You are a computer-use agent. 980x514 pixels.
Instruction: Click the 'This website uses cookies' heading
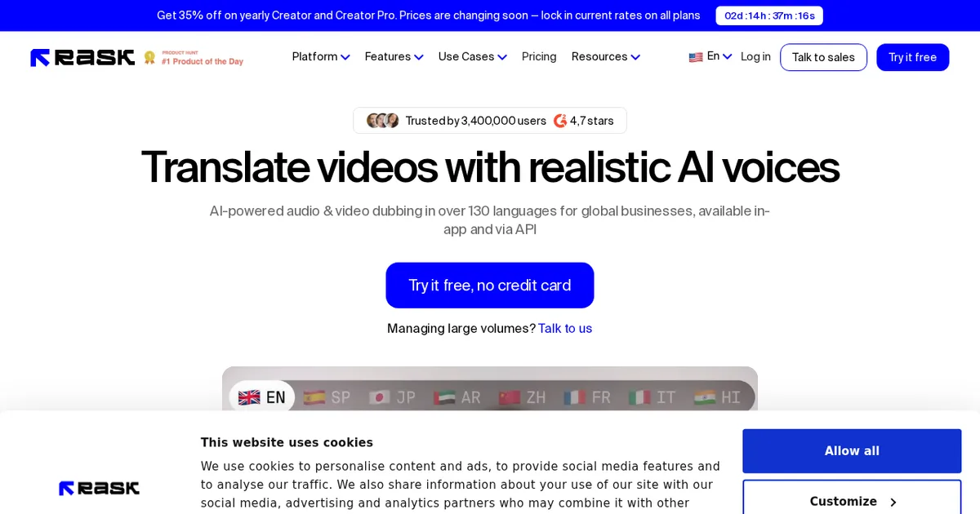(287, 443)
